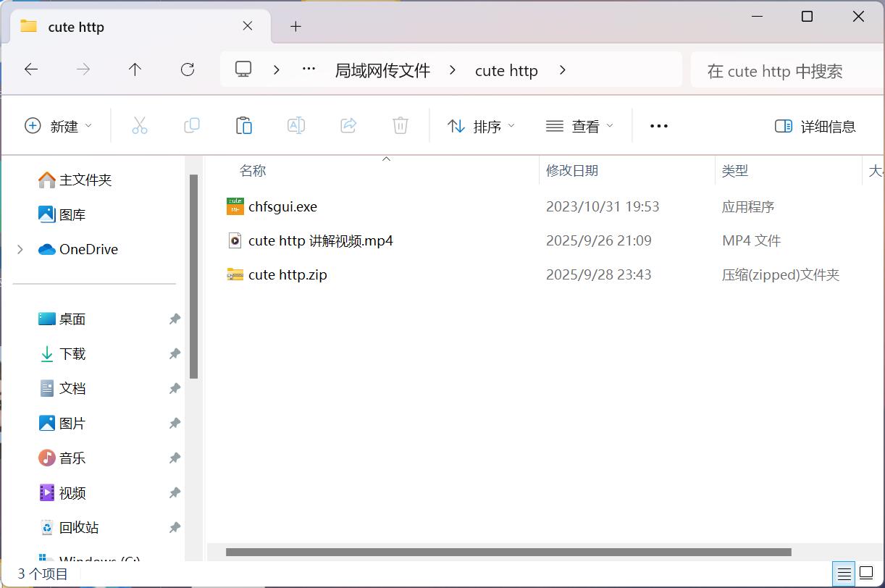Switch to large thumbnails view in status bar
Screen dimensions: 885x588
(866, 574)
